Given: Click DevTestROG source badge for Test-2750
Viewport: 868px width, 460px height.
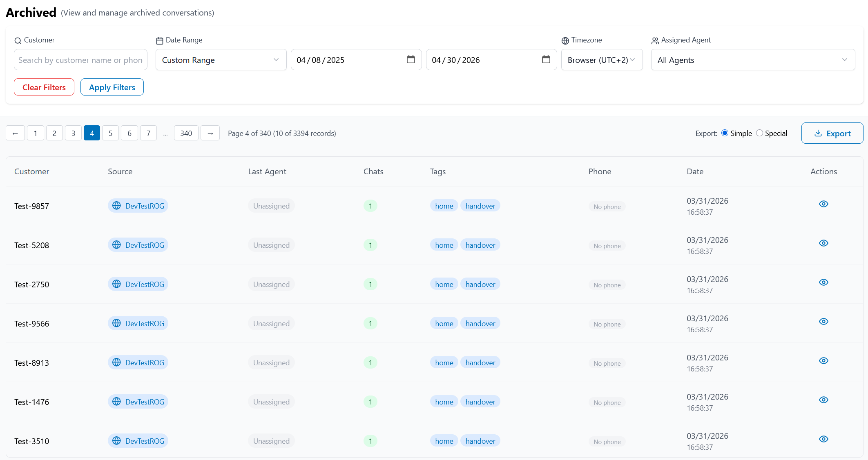Looking at the screenshot, I should pos(138,284).
